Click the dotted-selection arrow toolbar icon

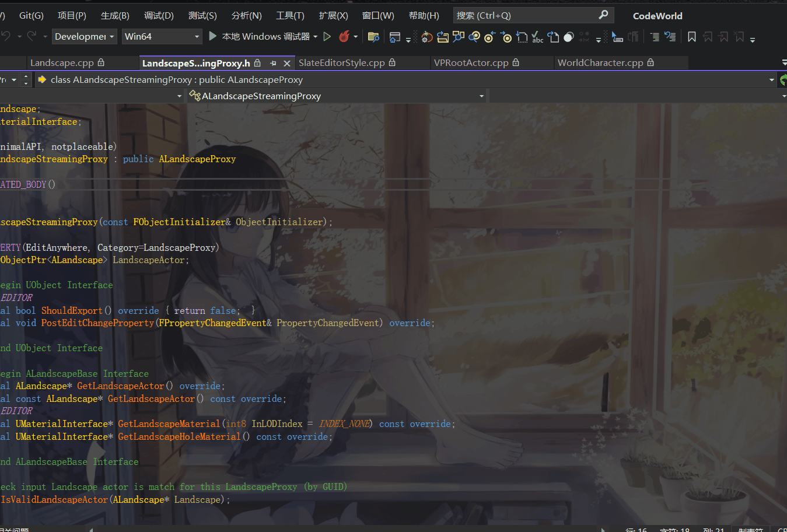pos(522,37)
